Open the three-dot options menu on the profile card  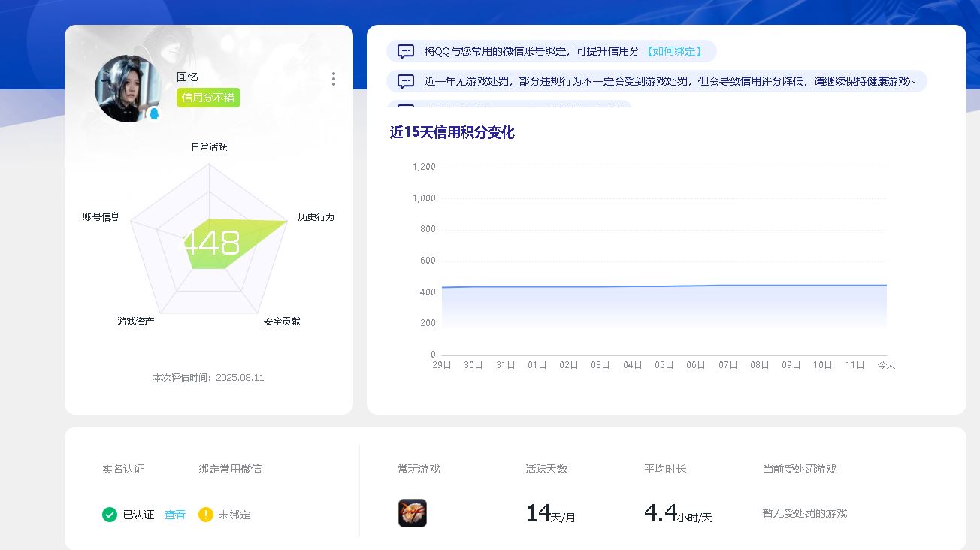click(333, 78)
